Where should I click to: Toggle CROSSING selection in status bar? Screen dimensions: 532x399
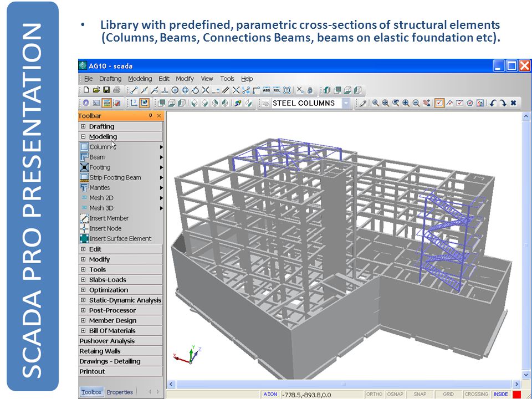[477, 394]
